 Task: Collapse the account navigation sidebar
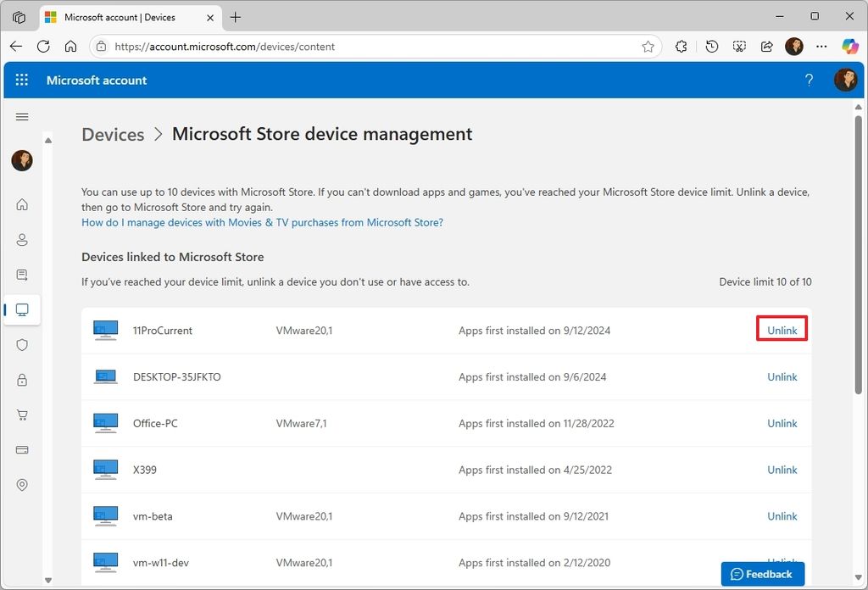click(x=22, y=117)
